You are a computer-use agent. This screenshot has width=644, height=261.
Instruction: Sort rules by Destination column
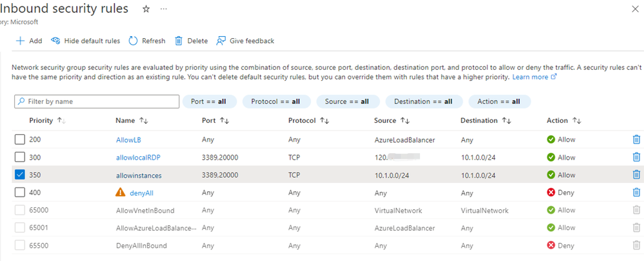coord(486,120)
